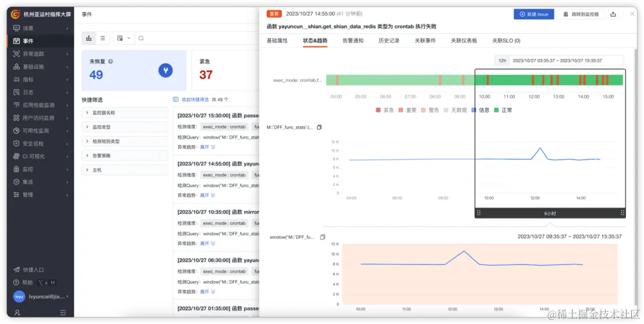Click 收起快捷筛选 link
644x324 pixels.
[x=191, y=100]
